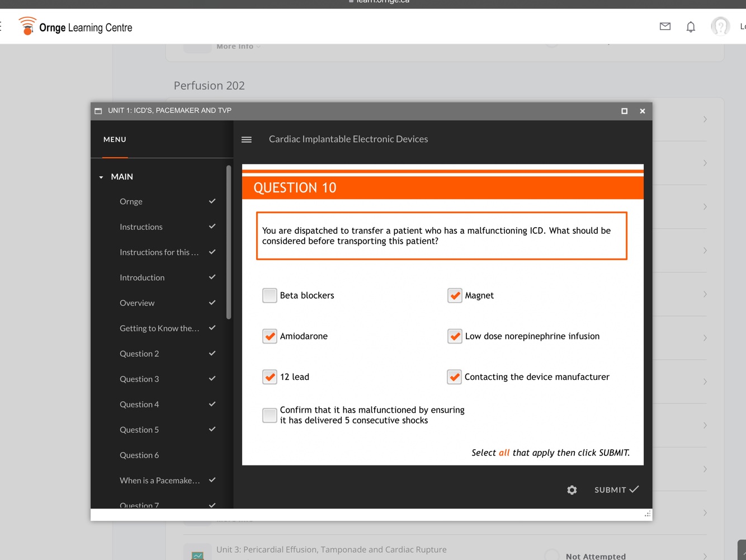Check the Confirm that it has malfunctioned checkbox
746x560 pixels.
270,415
